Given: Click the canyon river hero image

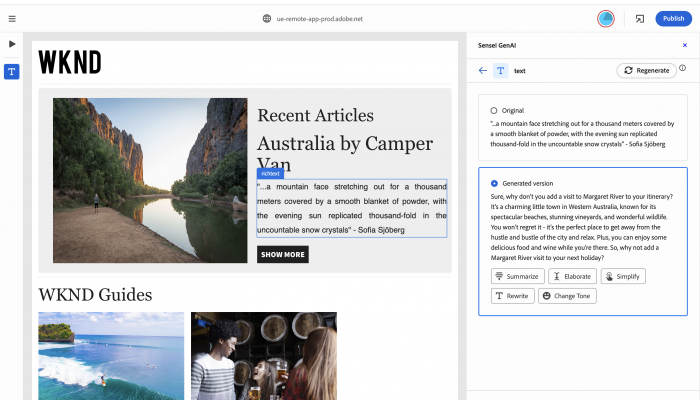Looking at the screenshot, I should coord(150,180).
